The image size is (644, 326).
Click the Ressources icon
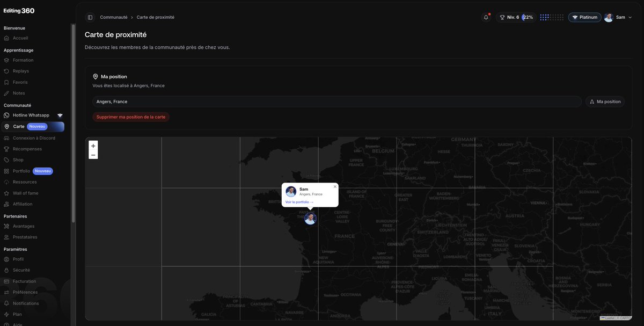6,182
